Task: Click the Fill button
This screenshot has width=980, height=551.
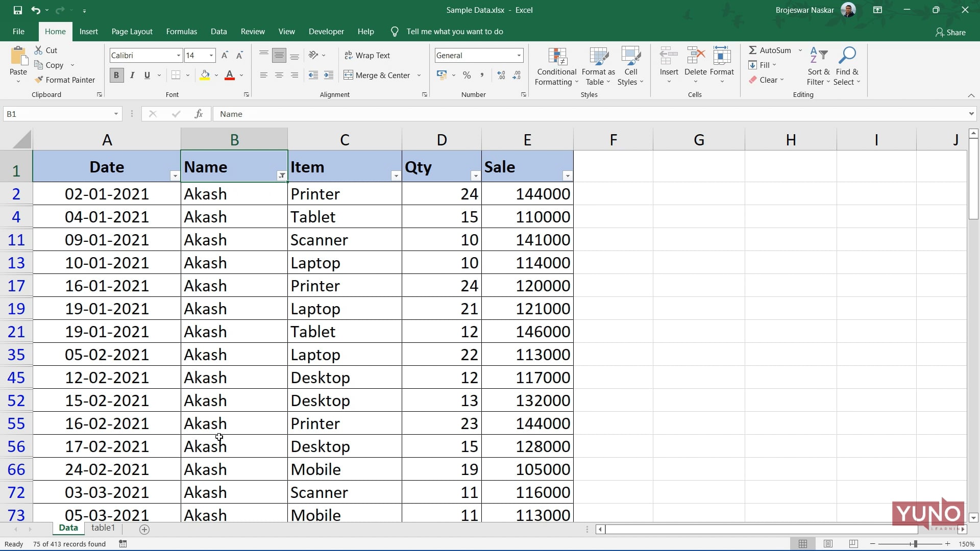Action: [763, 65]
